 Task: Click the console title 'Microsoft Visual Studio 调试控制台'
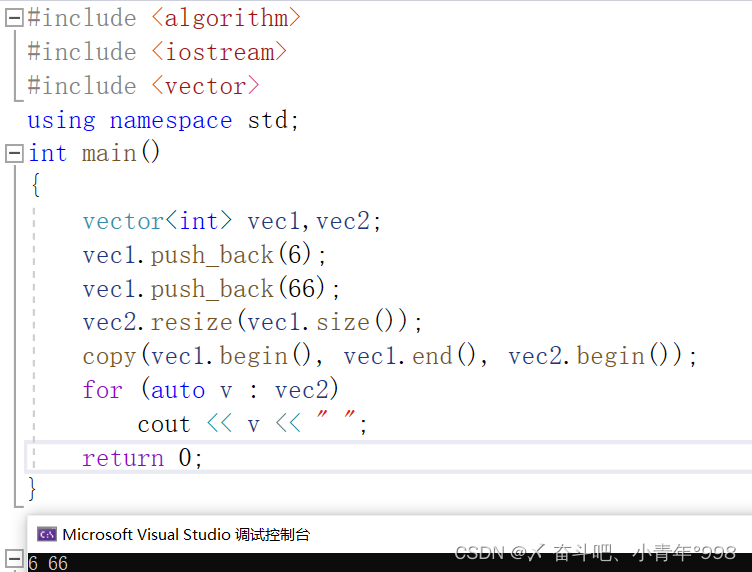pyautogui.click(x=186, y=534)
